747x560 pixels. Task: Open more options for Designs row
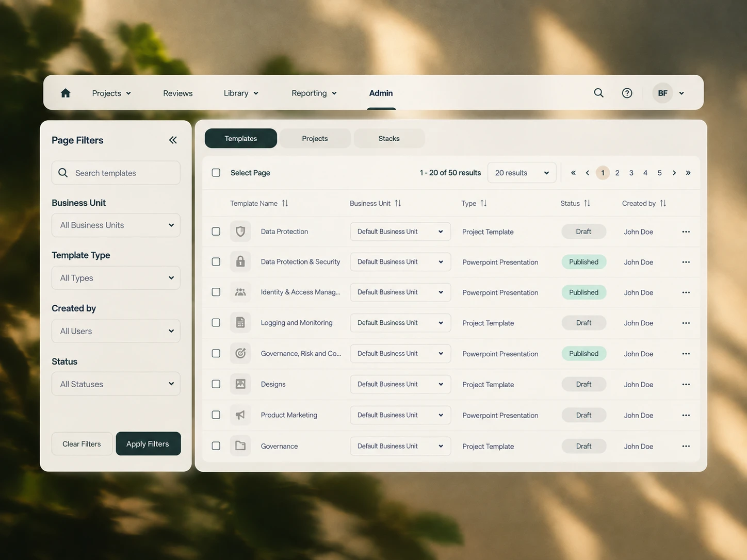(x=686, y=384)
